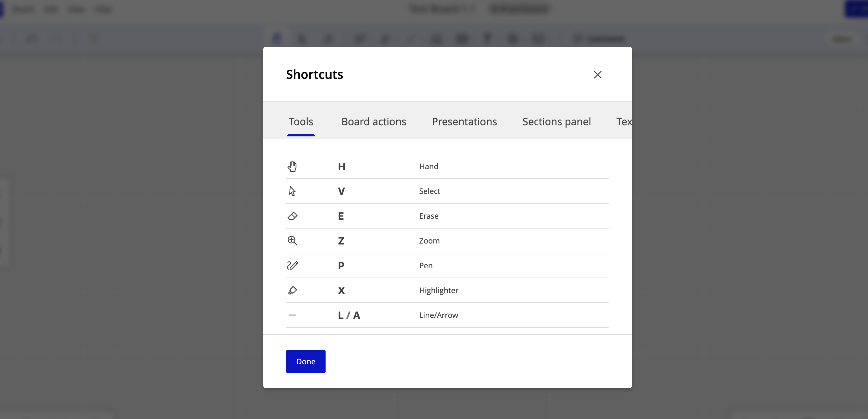Click the P shortcut key label
Image resolution: width=868 pixels, height=419 pixels.
click(341, 265)
